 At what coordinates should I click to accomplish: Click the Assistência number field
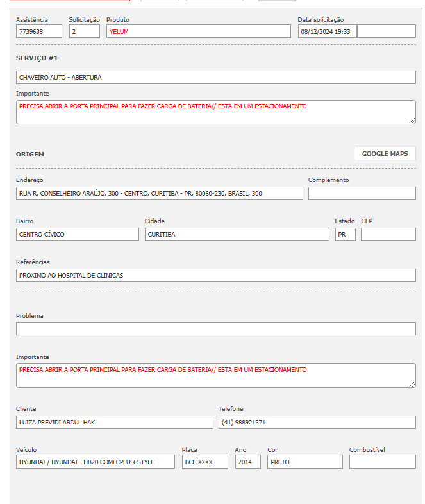point(39,31)
